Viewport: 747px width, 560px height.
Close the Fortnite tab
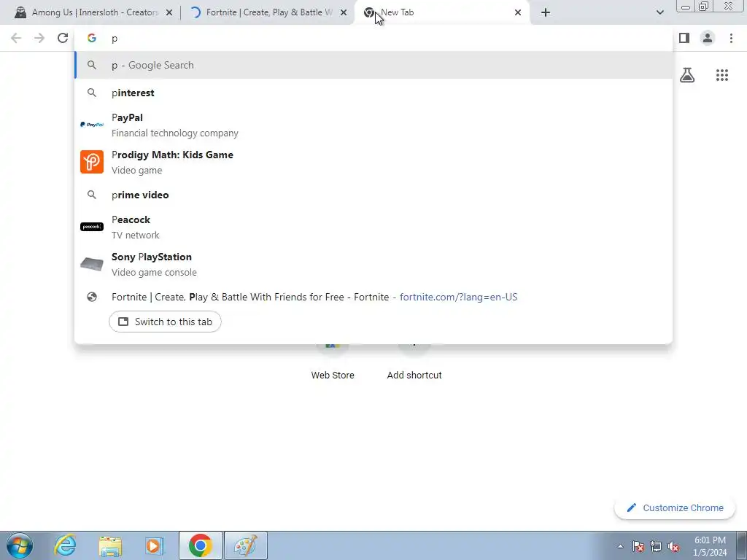click(x=344, y=12)
